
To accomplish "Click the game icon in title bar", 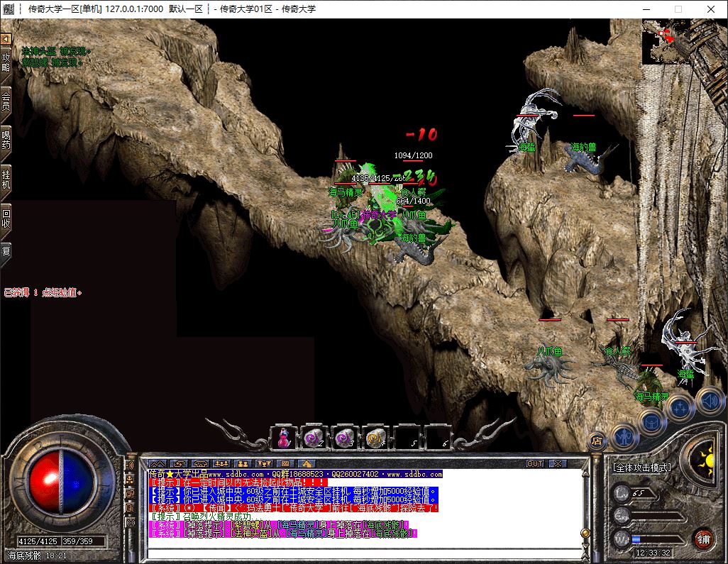I will click(9, 9).
